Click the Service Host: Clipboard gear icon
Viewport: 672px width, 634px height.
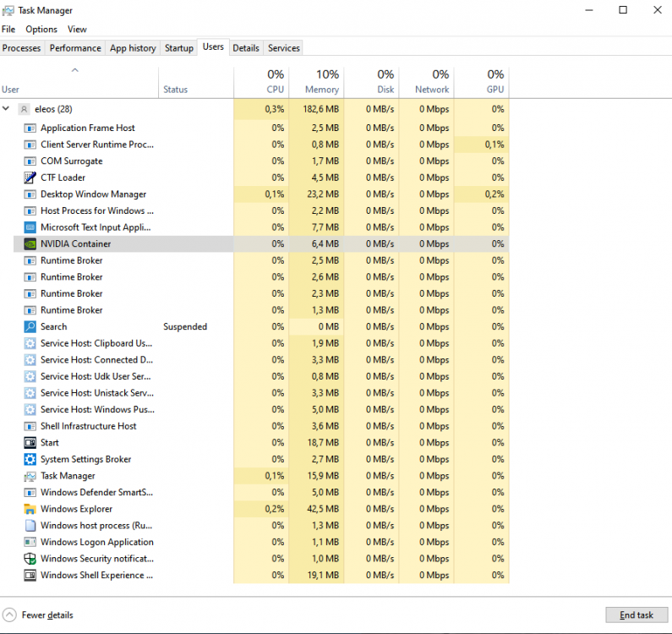click(x=30, y=343)
